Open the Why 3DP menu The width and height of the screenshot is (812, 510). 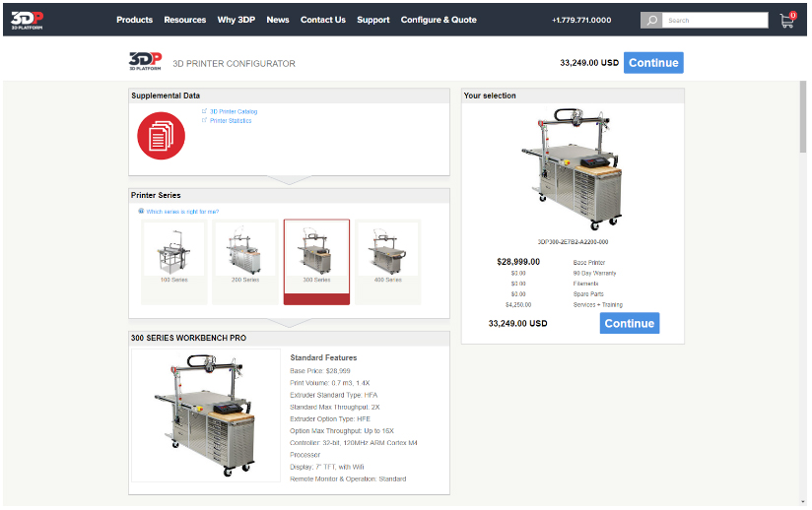tap(237, 20)
